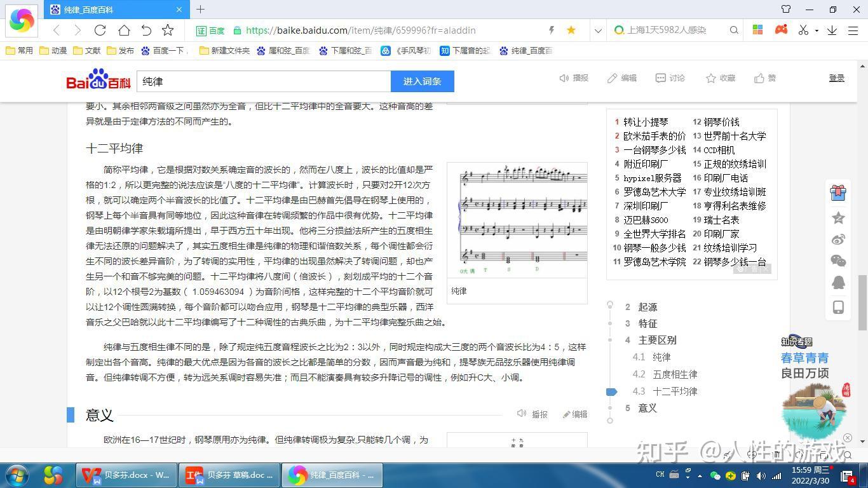The image size is (868, 488).
Task: Play audio narration via 播报 icon
Action: pyautogui.click(x=573, y=78)
